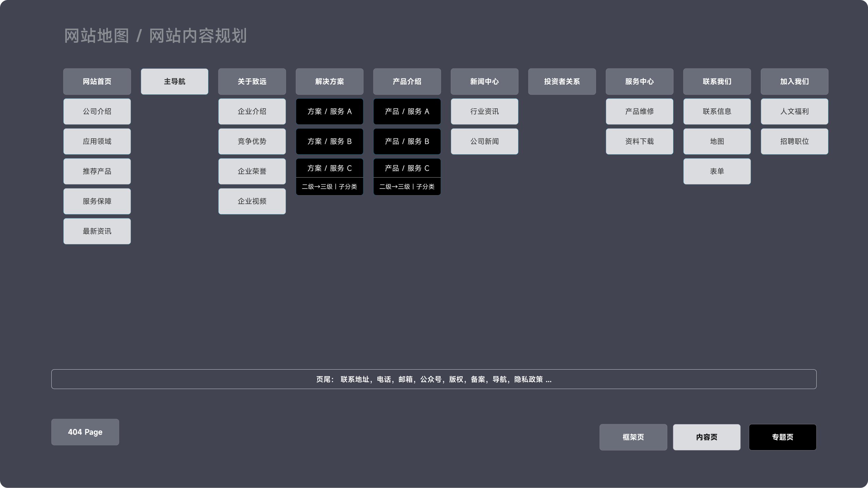
Task: Select the 框架页 legend swatch
Action: (x=633, y=437)
